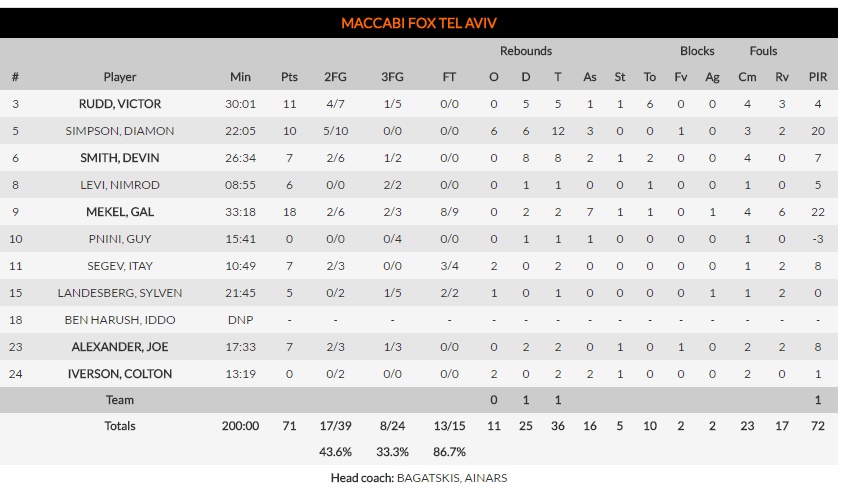Select Nimrod Levi in the player list
This screenshot has height=501, width=847.
point(120,185)
